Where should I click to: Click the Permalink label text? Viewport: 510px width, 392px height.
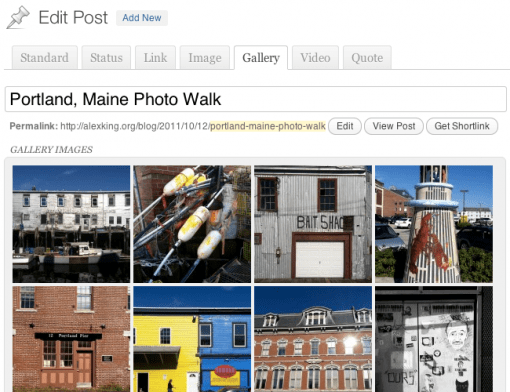pyautogui.click(x=34, y=126)
